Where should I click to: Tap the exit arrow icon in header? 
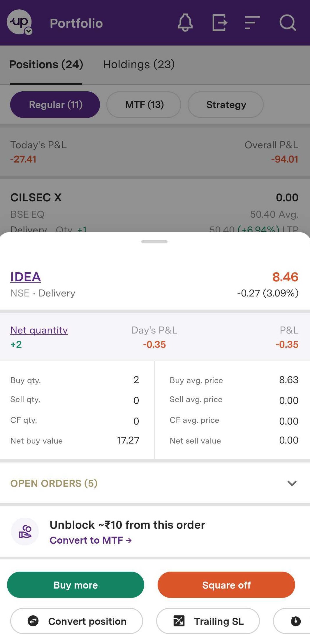[219, 23]
